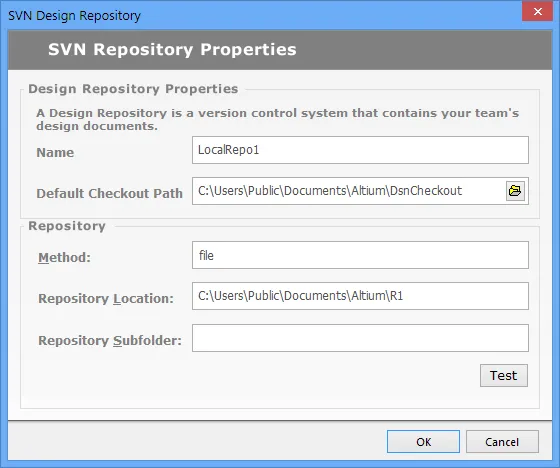
Task: Click the Design Repository description text
Action: point(278,119)
